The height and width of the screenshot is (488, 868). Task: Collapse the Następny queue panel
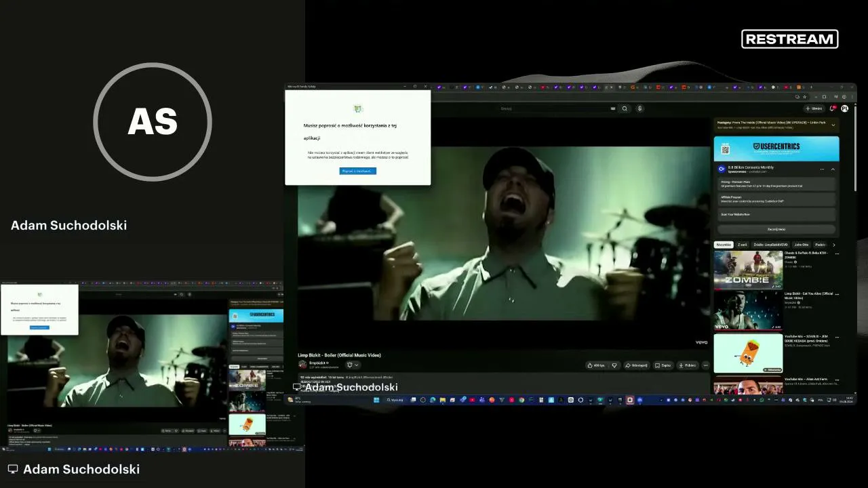pyautogui.click(x=833, y=125)
